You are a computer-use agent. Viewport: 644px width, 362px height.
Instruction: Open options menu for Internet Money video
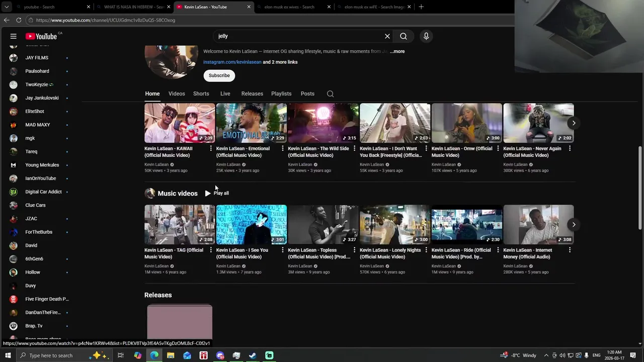point(570,250)
